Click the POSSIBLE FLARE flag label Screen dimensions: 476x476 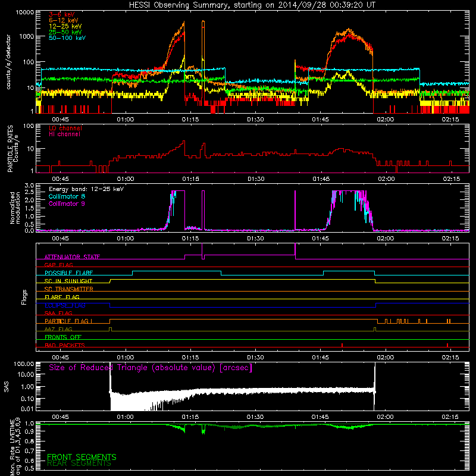[x=68, y=273]
